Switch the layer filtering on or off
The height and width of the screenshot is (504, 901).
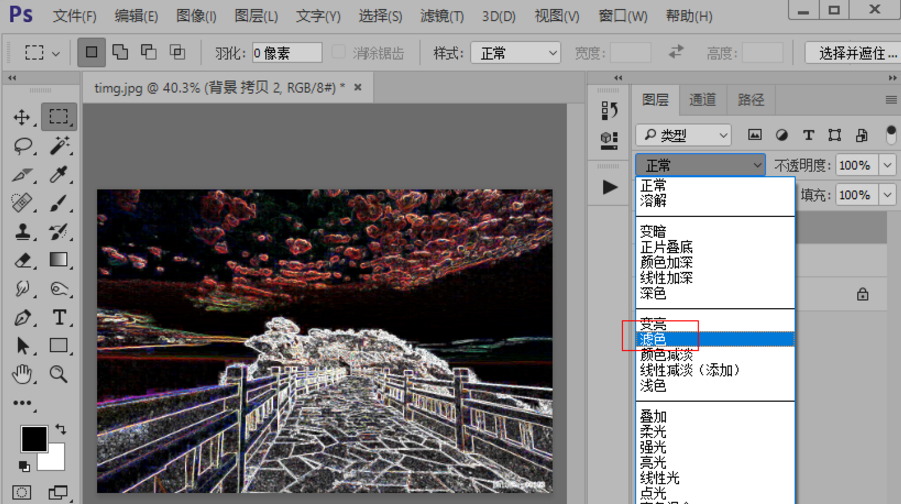(x=891, y=135)
